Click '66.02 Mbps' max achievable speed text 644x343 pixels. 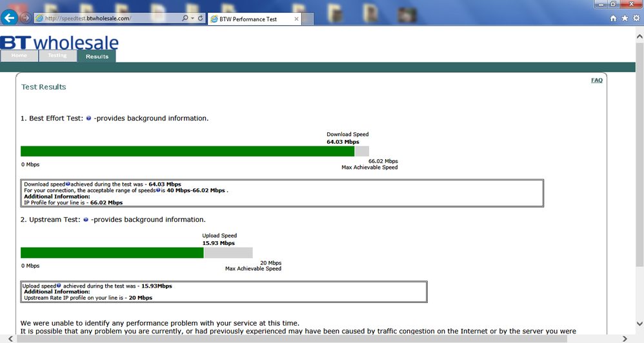click(383, 161)
